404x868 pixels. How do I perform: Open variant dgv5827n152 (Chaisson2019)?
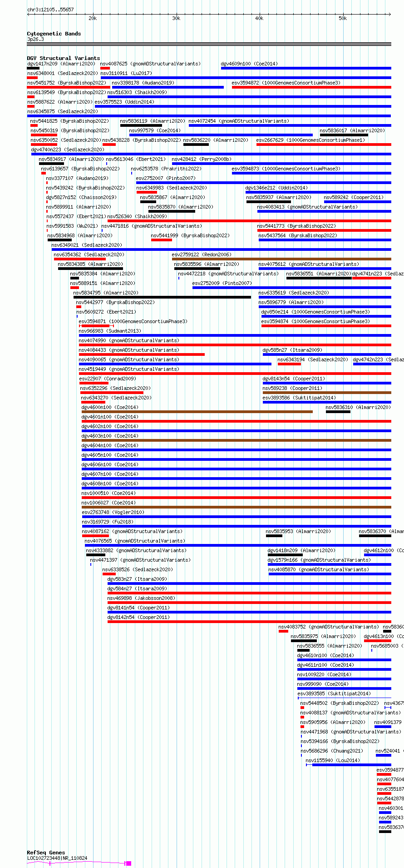click(x=81, y=197)
